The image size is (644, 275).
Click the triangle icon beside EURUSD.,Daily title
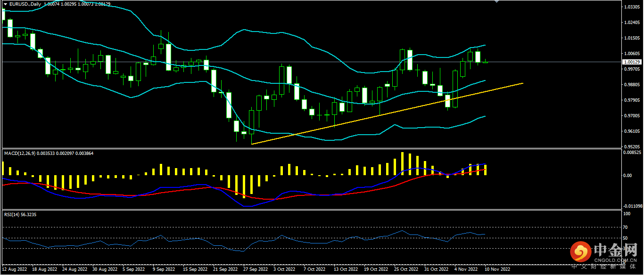click(x=5, y=3)
